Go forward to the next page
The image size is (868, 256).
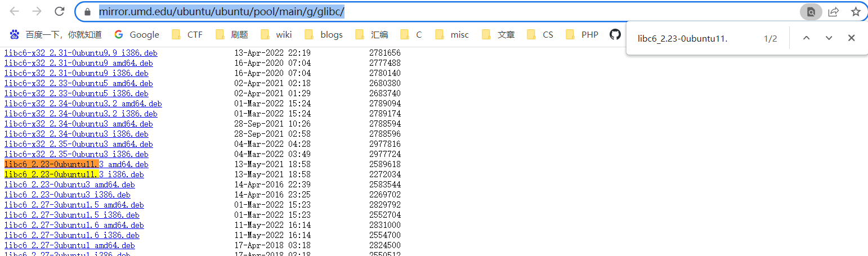(x=37, y=11)
